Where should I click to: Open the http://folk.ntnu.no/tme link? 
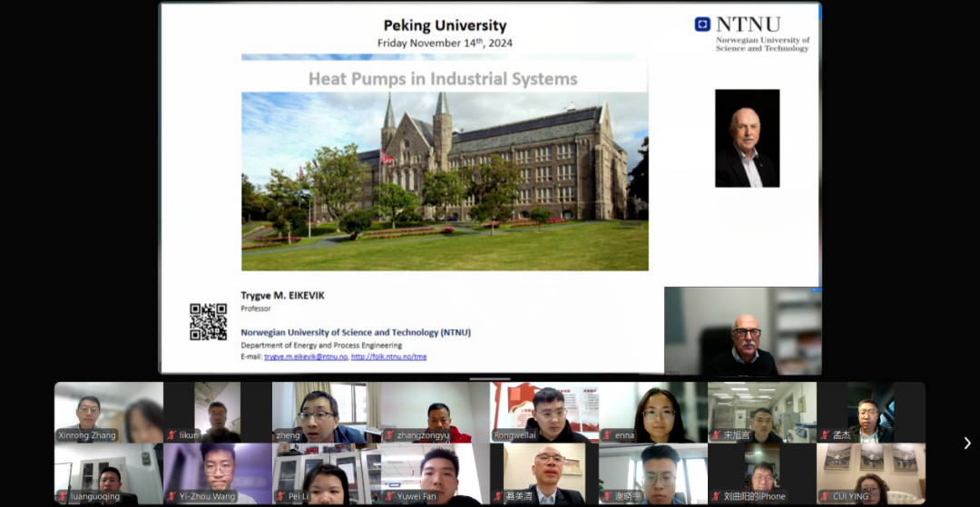click(x=388, y=356)
